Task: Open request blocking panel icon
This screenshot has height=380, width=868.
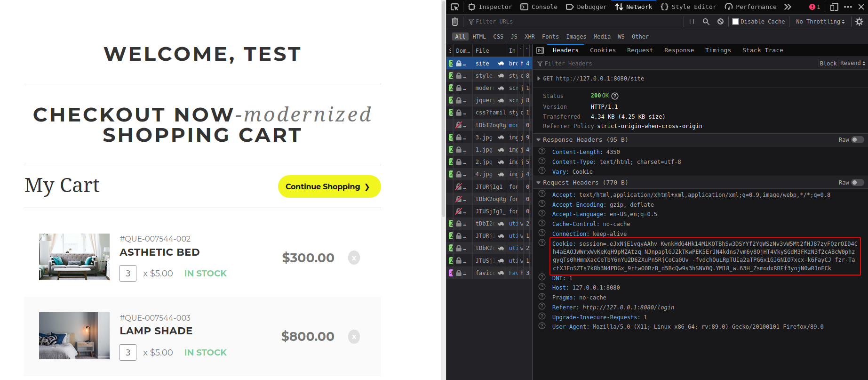Action: [720, 22]
